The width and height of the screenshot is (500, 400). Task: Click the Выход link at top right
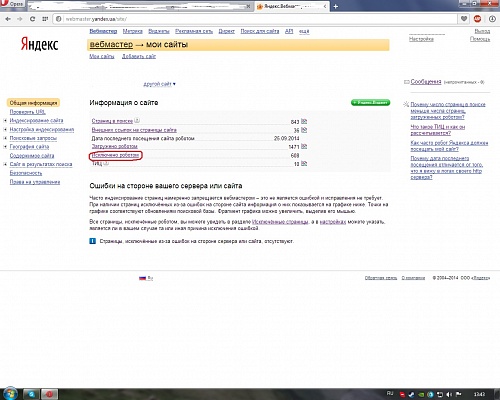pyautogui.click(x=482, y=31)
